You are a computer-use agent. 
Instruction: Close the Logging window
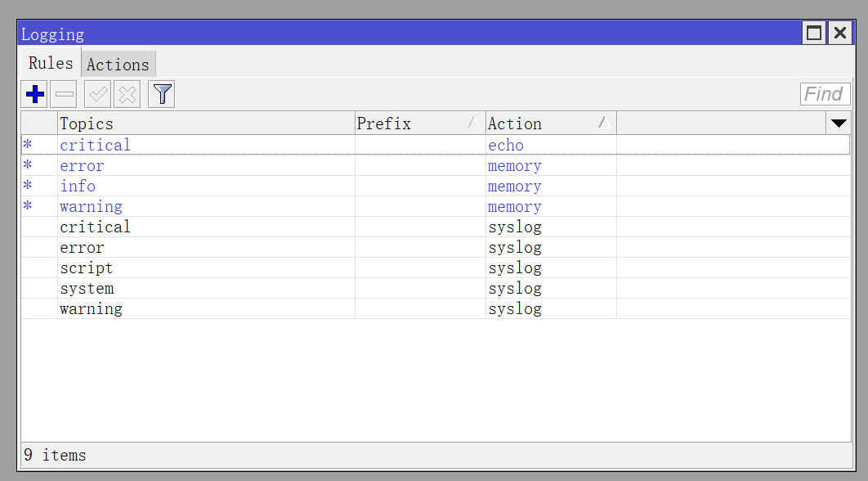(839, 34)
